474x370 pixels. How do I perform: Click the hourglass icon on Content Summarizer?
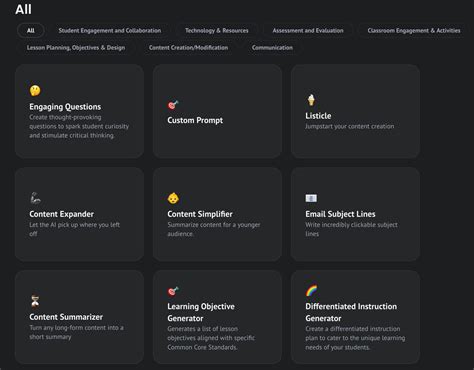(x=35, y=301)
